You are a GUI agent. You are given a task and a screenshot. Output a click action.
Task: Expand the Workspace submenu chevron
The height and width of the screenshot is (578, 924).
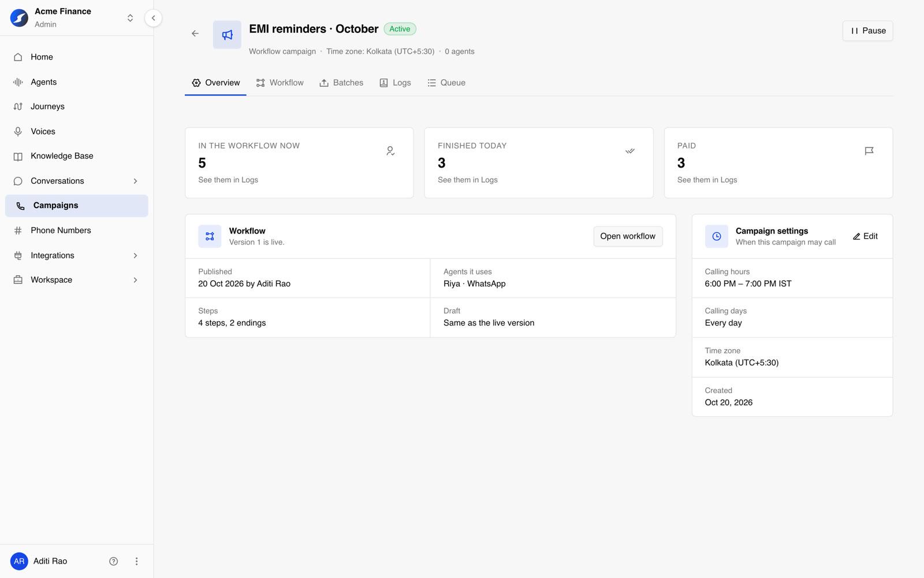[x=135, y=280]
